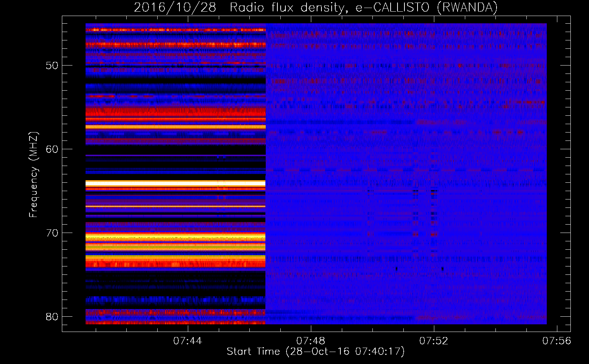Click the 60 frequency tick label
589x364 pixels.
click(52, 149)
